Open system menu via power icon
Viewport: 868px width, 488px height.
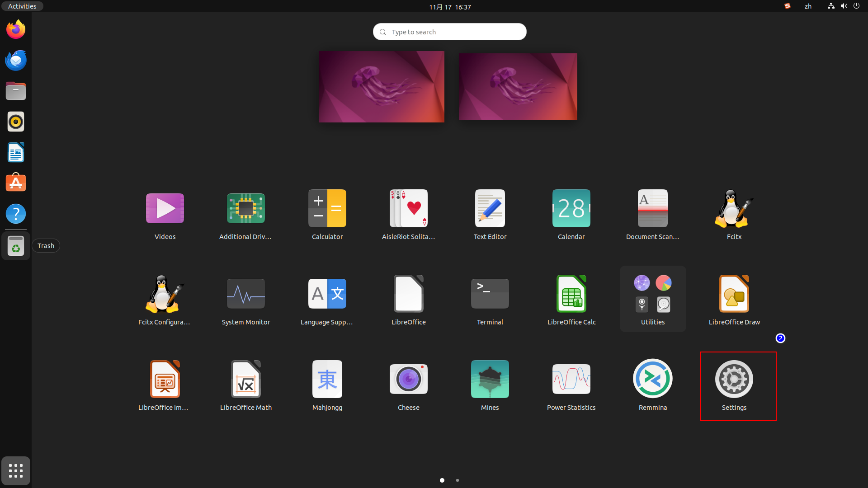[x=856, y=6]
